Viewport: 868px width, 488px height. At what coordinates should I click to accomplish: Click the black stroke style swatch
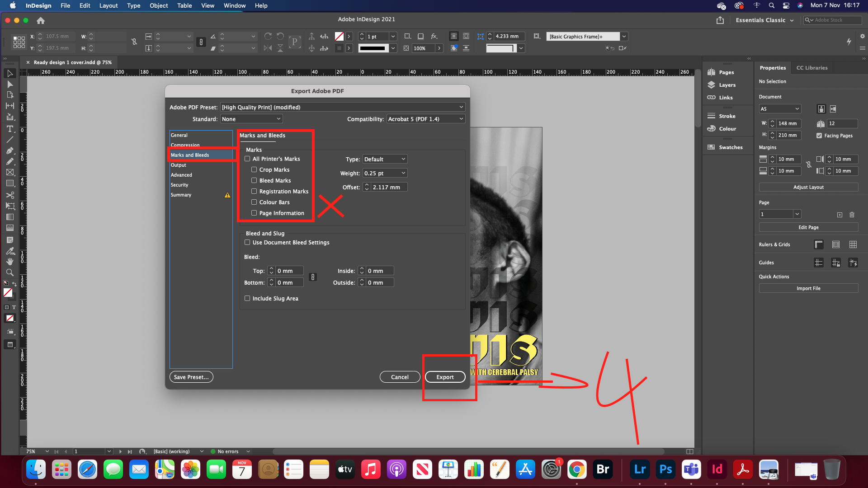click(373, 48)
